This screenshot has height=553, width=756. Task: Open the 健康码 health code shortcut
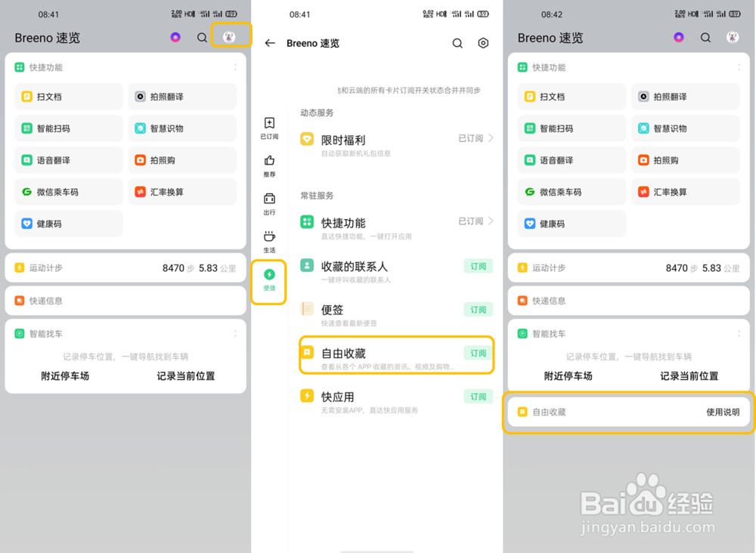tap(68, 224)
